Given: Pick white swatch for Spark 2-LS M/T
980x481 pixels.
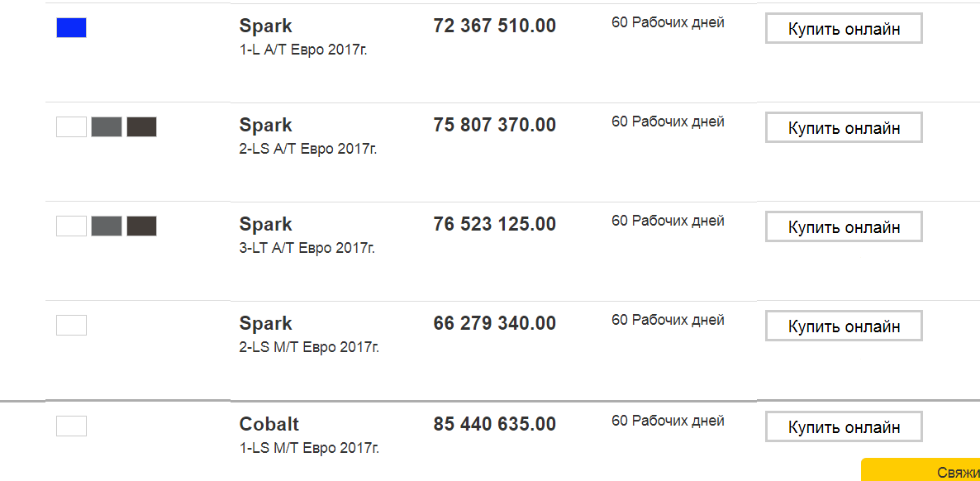Looking at the screenshot, I should coord(71,326).
